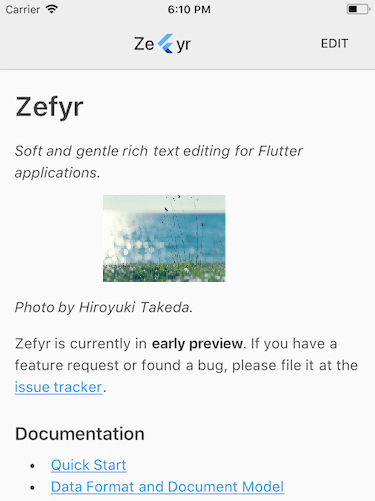Tap the Wi-Fi status icon
Screen dimensions: 375x501
(52, 9)
